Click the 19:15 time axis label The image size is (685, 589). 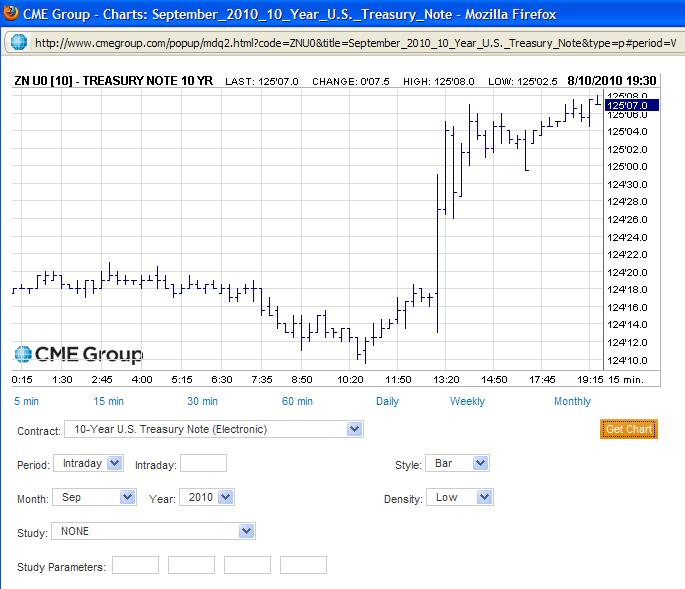590,380
